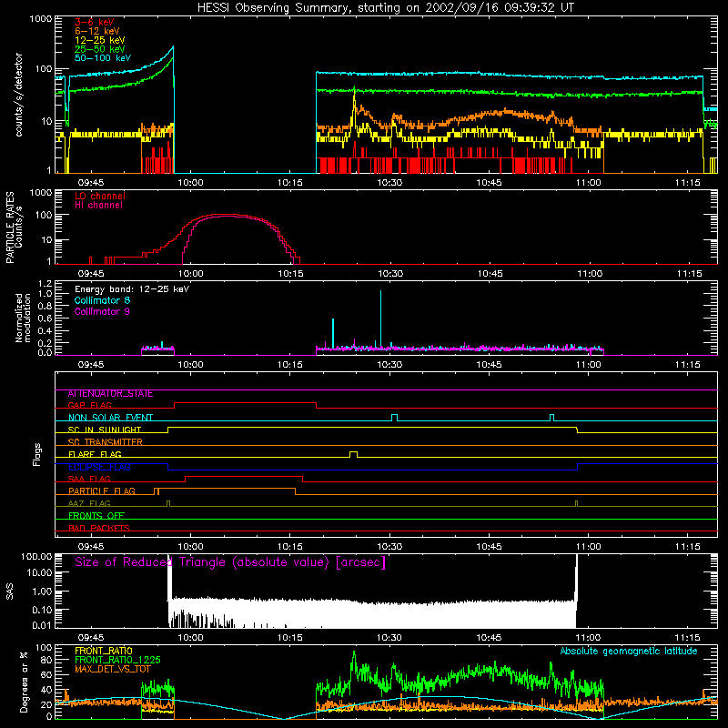Click the ATTENUATOR_STATE flag label
The image size is (728, 728).
click(110, 393)
